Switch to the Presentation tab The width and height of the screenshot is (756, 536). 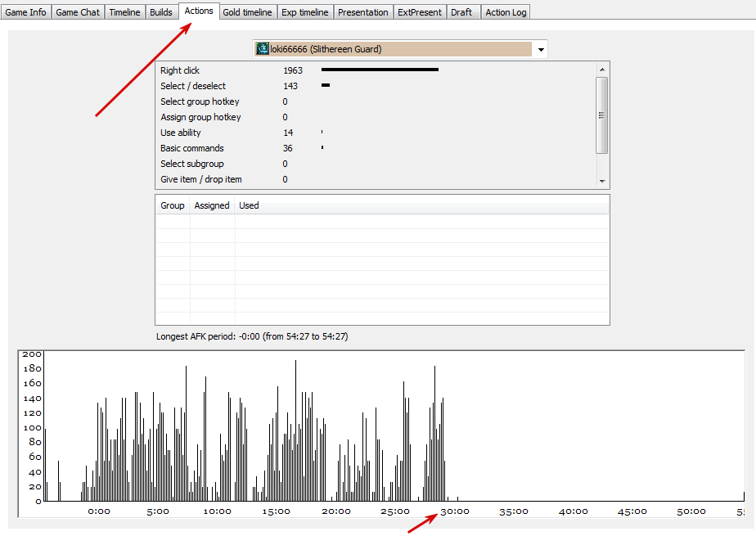click(x=363, y=12)
